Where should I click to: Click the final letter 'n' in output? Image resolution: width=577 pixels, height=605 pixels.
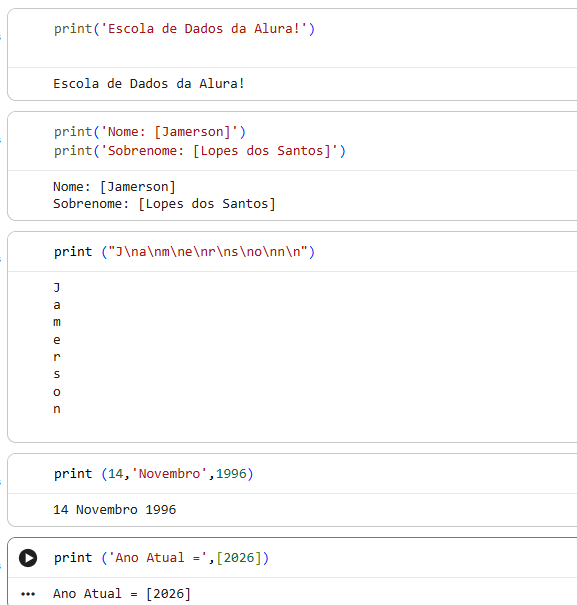[x=57, y=409]
